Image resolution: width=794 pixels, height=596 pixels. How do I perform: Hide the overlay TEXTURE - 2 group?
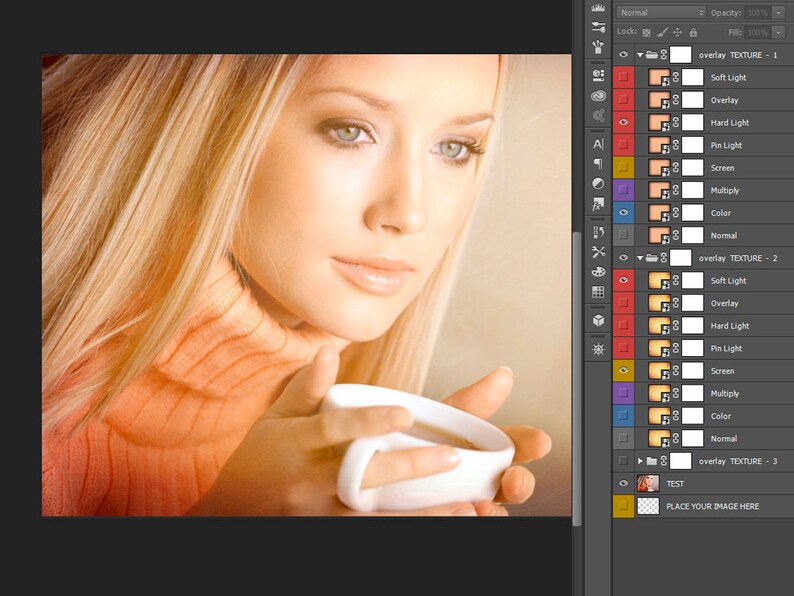pyautogui.click(x=623, y=258)
